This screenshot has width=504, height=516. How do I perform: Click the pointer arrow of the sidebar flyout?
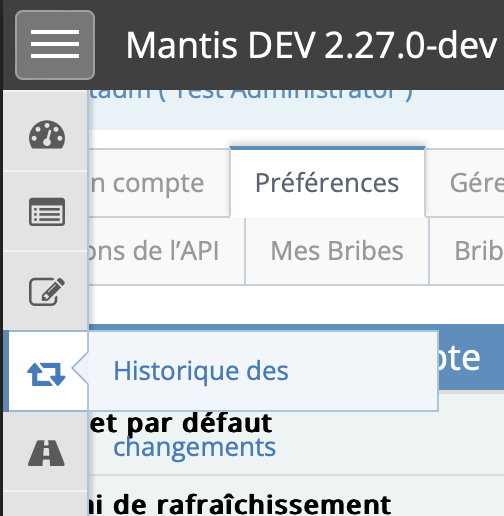[80, 369]
